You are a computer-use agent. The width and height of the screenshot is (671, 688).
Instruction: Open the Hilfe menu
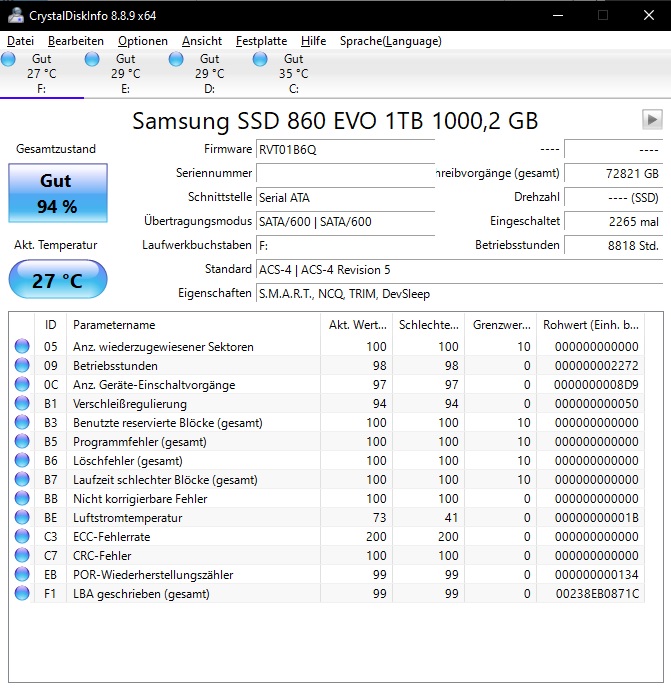(313, 41)
